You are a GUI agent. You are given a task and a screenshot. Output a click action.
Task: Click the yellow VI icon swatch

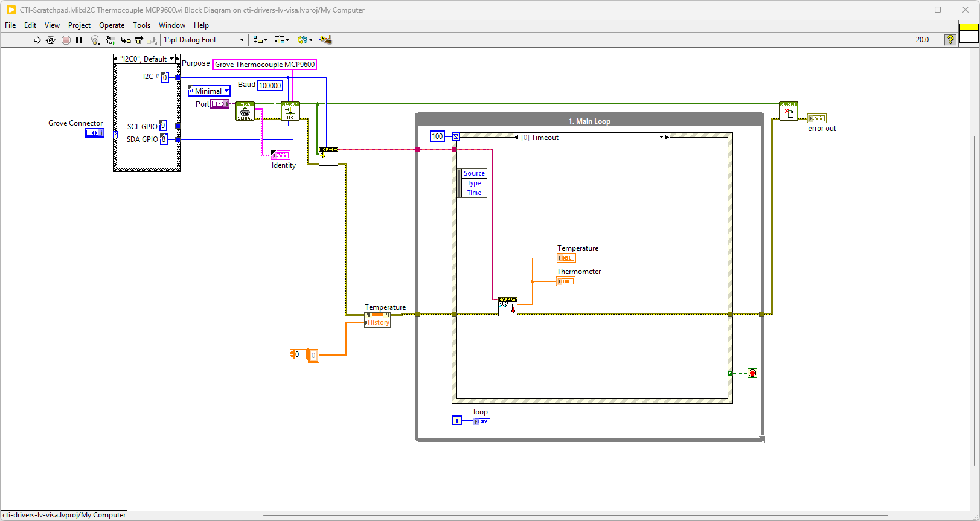[x=969, y=27]
